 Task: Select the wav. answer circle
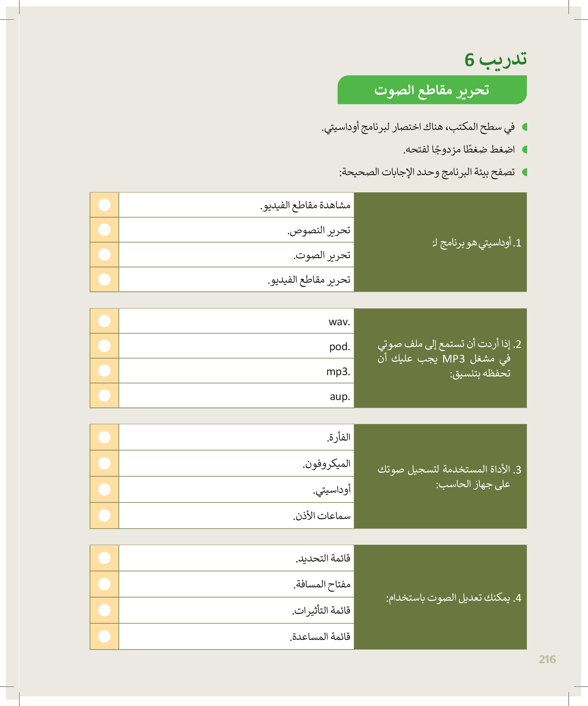(104, 321)
